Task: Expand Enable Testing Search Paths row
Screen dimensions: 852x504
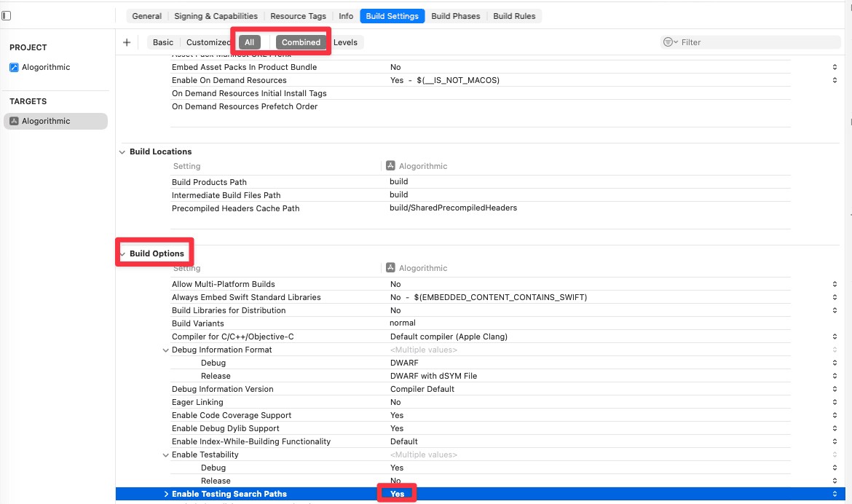Action: pyautogui.click(x=166, y=495)
